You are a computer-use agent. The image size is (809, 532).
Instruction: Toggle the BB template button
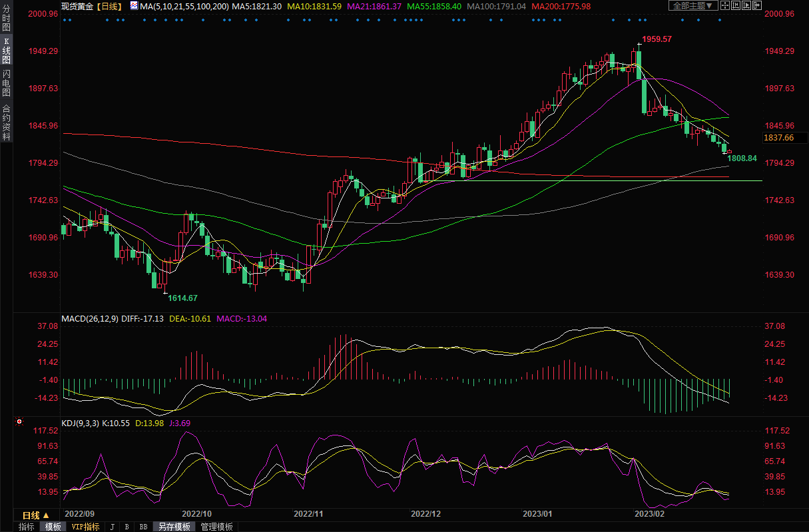tap(143, 527)
